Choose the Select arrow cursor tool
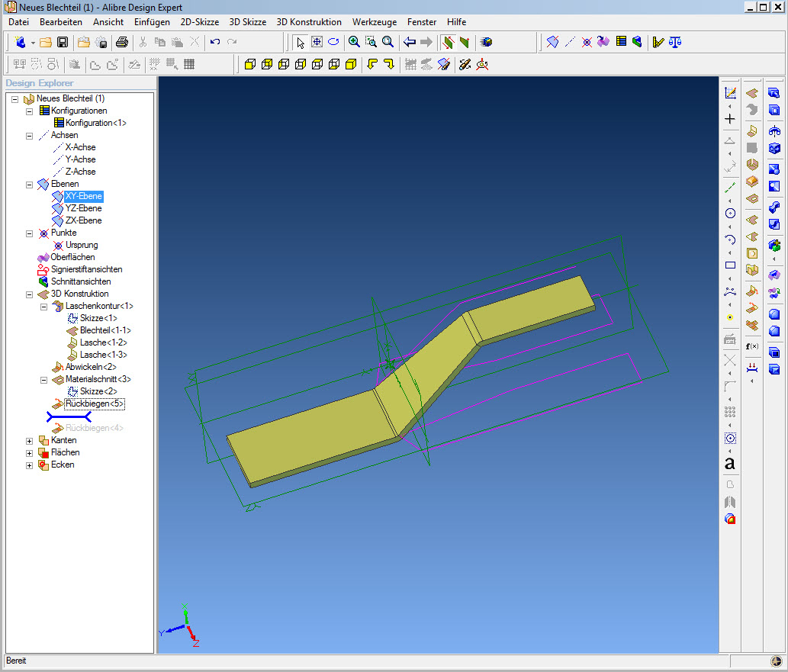 point(300,42)
